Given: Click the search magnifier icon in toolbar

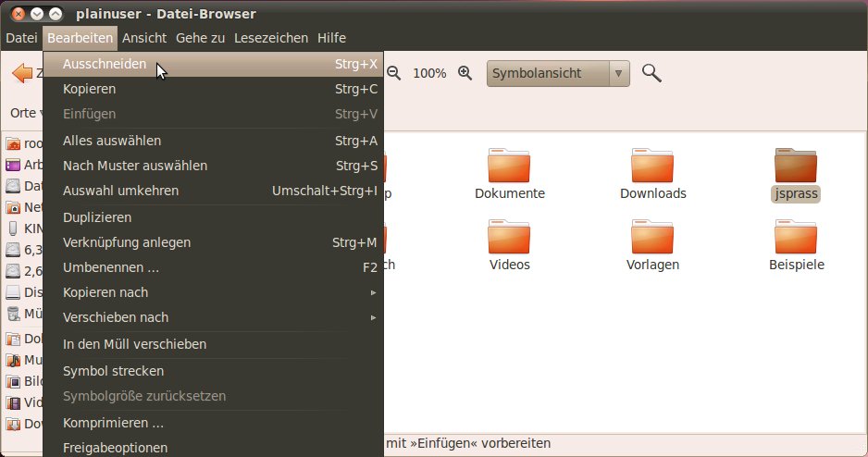Looking at the screenshot, I should 651,73.
